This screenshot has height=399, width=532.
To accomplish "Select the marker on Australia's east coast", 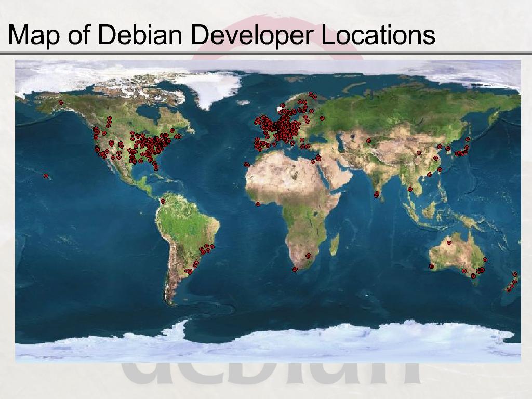I will click(x=485, y=259).
